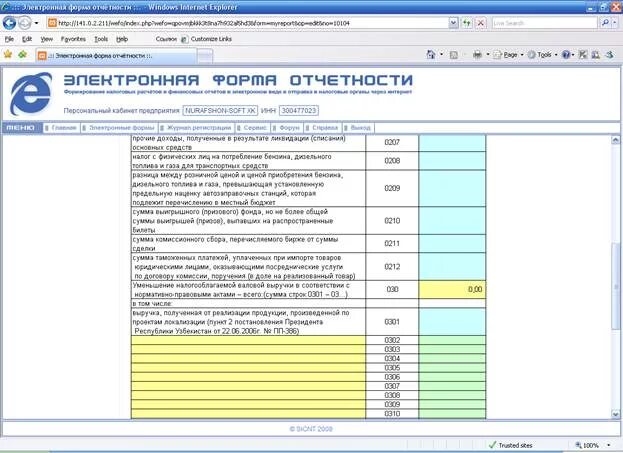The image size is (623, 453).
Task: Open the Tools menu in menu bar
Action: (x=101, y=39)
